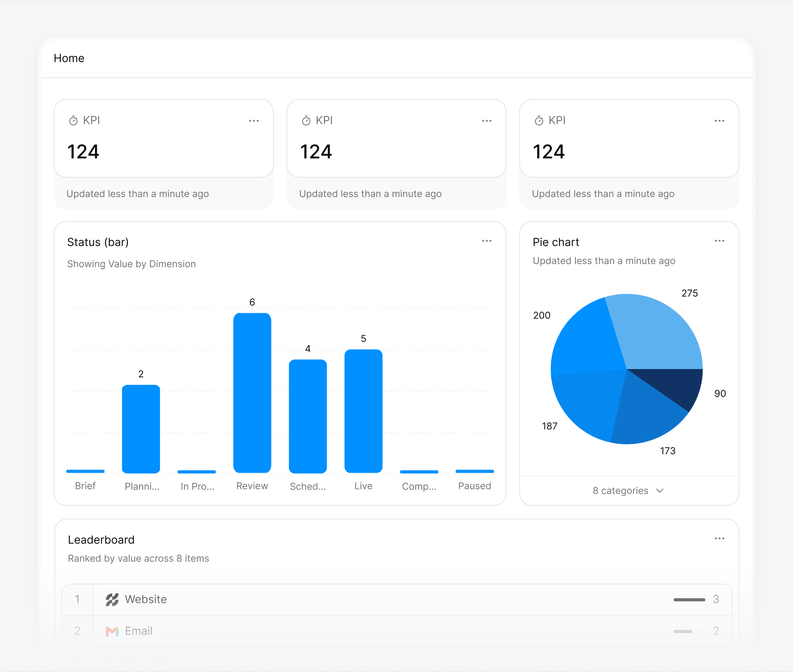The image size is (793, 672).
Task: Click the Status (bar) title
Action: [x=98, y=242]
